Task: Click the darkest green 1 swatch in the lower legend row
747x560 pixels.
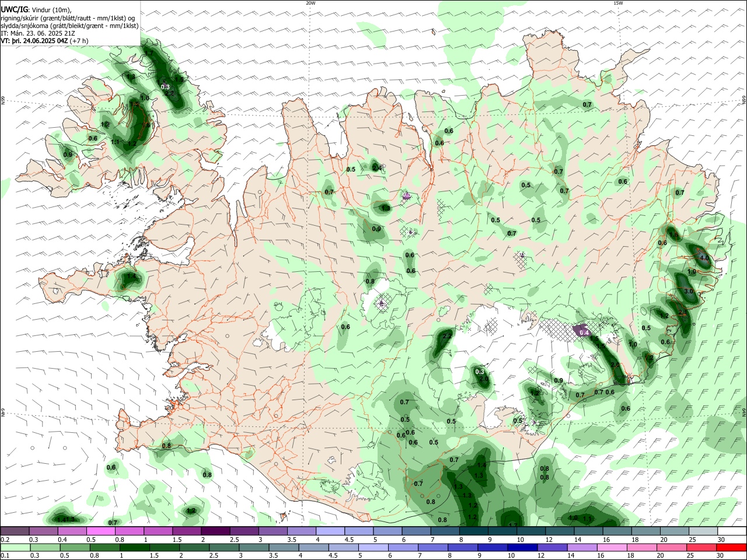Action: (x=135, y=547)
